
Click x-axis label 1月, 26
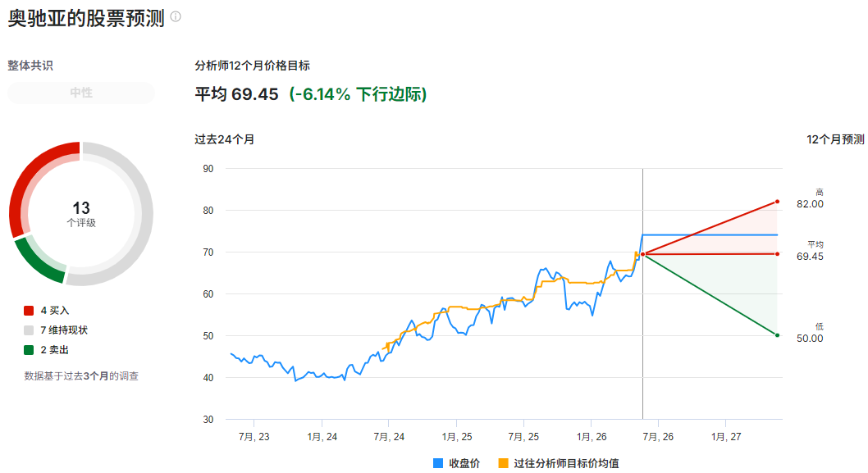point(592,437)
